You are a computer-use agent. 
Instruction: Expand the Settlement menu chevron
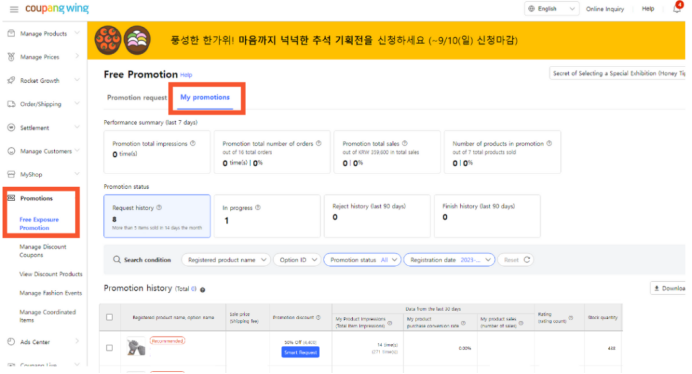77,127
